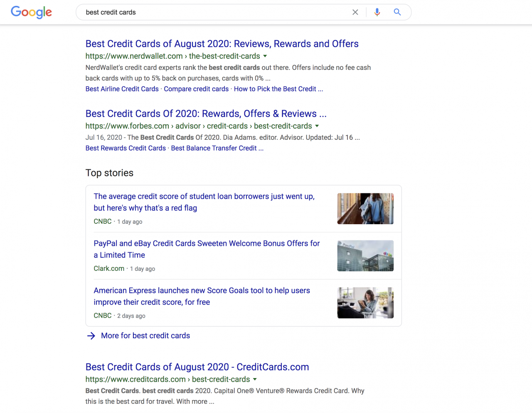Click arrow icon beside More for best credit cards

(91, 336)
